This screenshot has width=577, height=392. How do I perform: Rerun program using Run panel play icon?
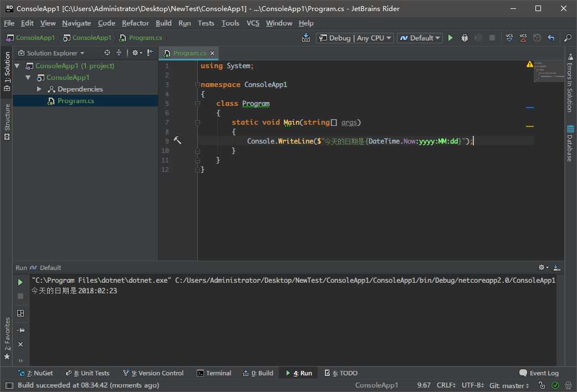point(21,282)
